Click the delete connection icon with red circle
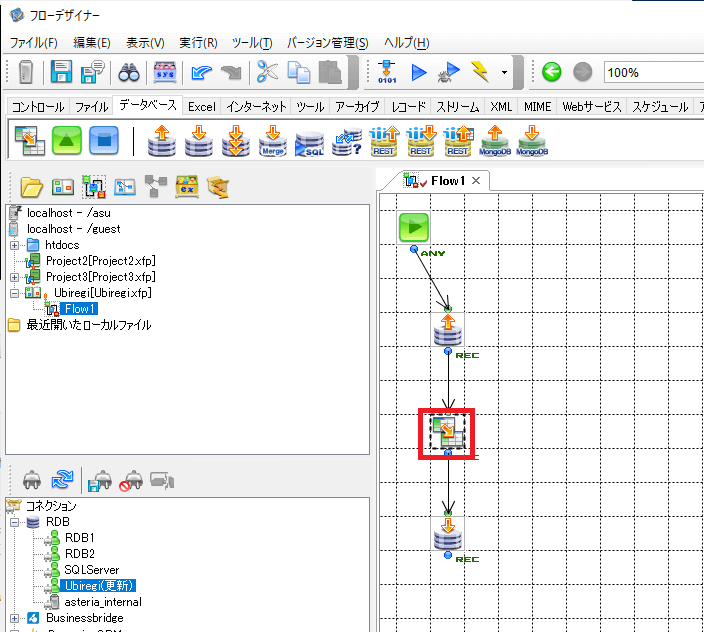This screenshot has height=632, width=704. [131, 481]
